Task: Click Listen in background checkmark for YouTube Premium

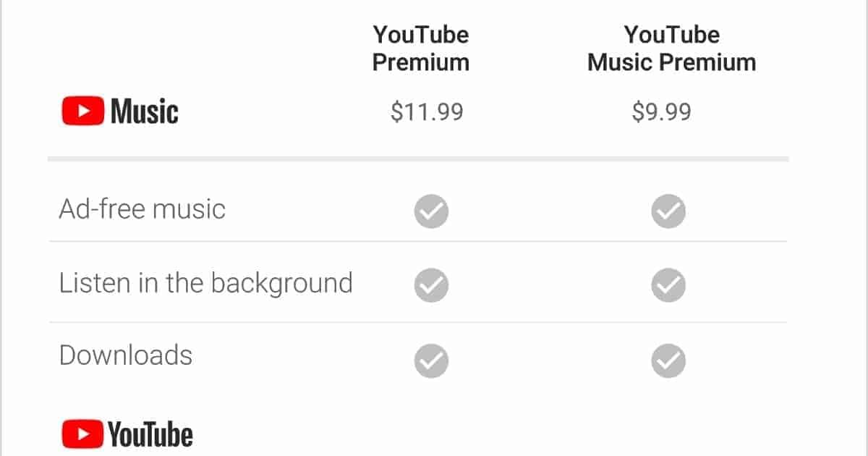Action: point(431,285)
